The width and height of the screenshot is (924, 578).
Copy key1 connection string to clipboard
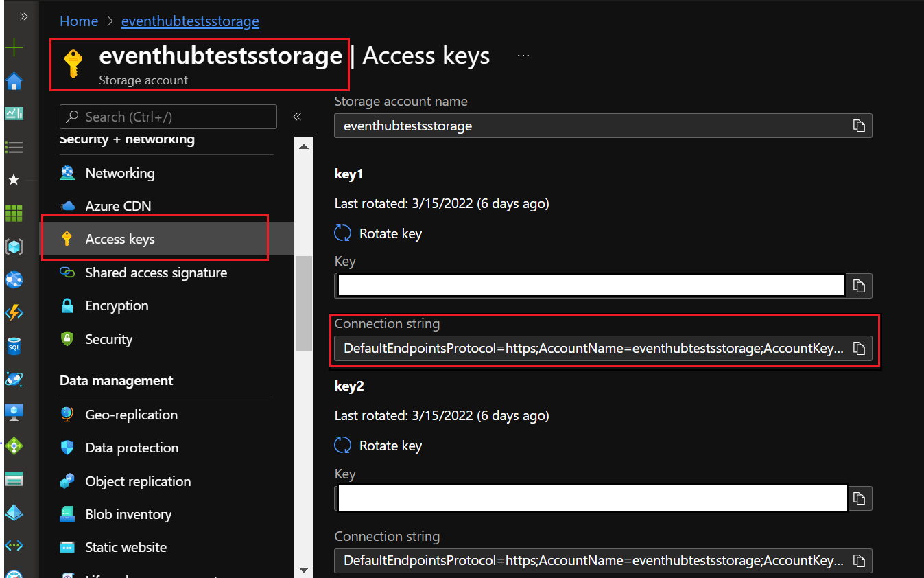coord(859,349)
